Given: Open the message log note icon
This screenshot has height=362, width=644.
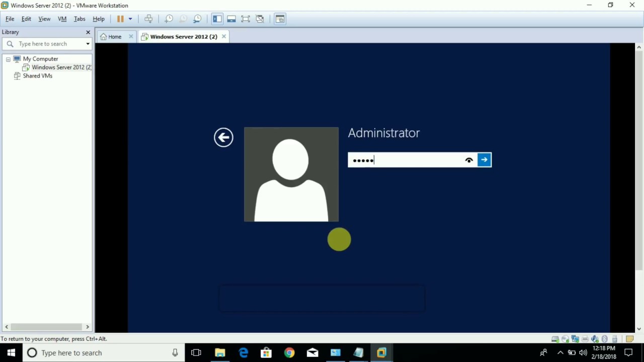Looking at the screenshot, I should tap(630, 339).
